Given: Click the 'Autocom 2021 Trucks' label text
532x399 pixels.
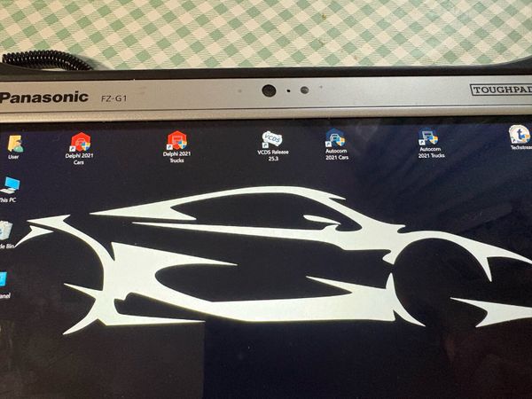Looking at the screenshot, I should [431, 153].
